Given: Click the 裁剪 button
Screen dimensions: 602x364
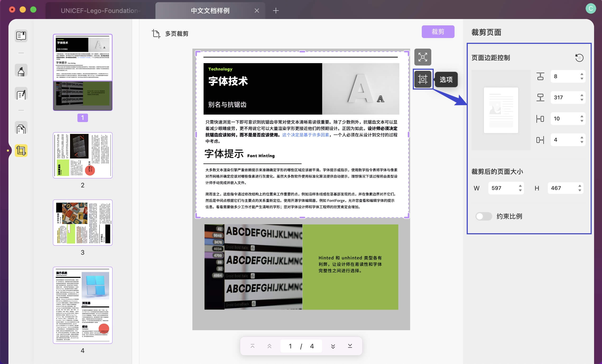Looking at the screenshot, I should [438, 32].
